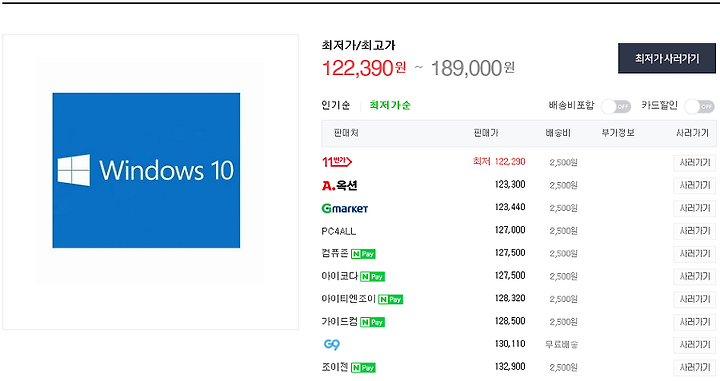Click the 판매가 column header
The width and height of the screenshot is (720, 381).
pos(486,133)
